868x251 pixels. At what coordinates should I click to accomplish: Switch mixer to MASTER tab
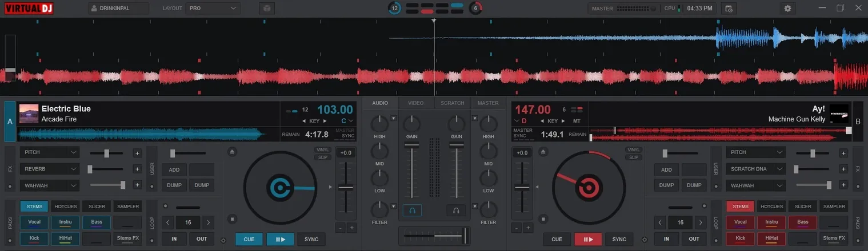(x=488, y=103)
